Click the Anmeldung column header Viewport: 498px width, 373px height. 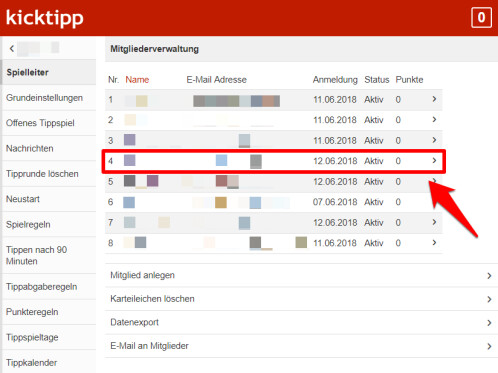[x=335, y=80]
